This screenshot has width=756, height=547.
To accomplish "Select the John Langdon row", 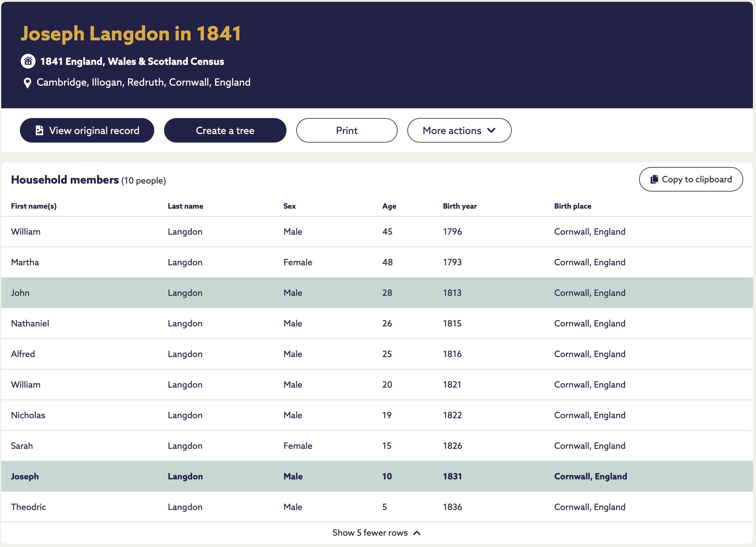I will [377, 293].
